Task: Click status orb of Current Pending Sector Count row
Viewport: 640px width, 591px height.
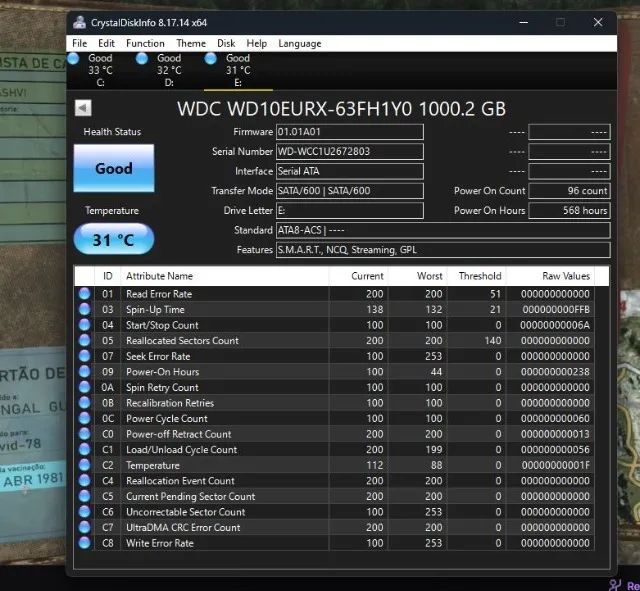Action: [84, 496]
